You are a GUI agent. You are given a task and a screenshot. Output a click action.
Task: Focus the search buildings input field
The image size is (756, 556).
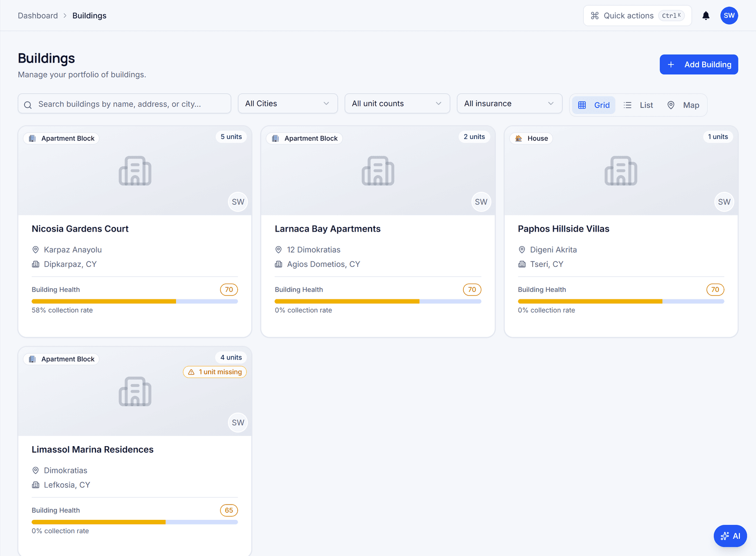pos(125,104)
